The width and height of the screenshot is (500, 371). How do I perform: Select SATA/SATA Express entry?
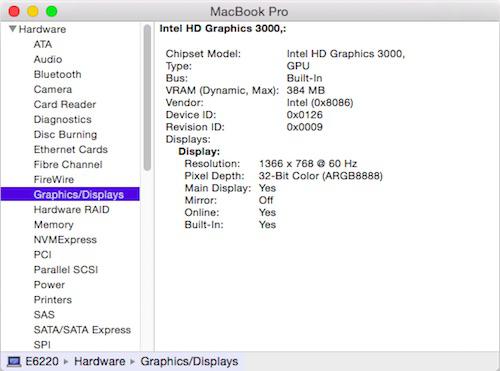pyautogui.click(x=82, y=330)
